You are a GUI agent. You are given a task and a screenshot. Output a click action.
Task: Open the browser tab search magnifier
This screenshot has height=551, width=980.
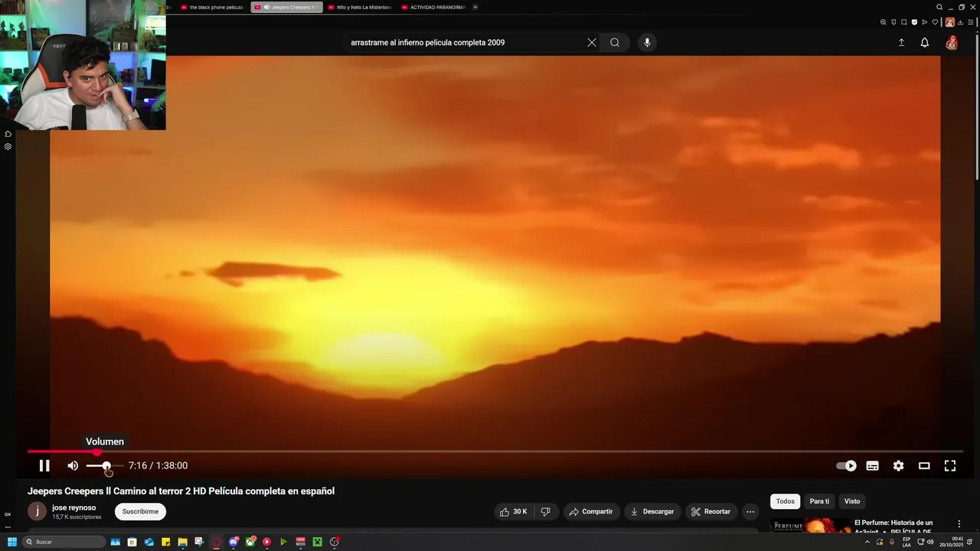pos(939,7)
